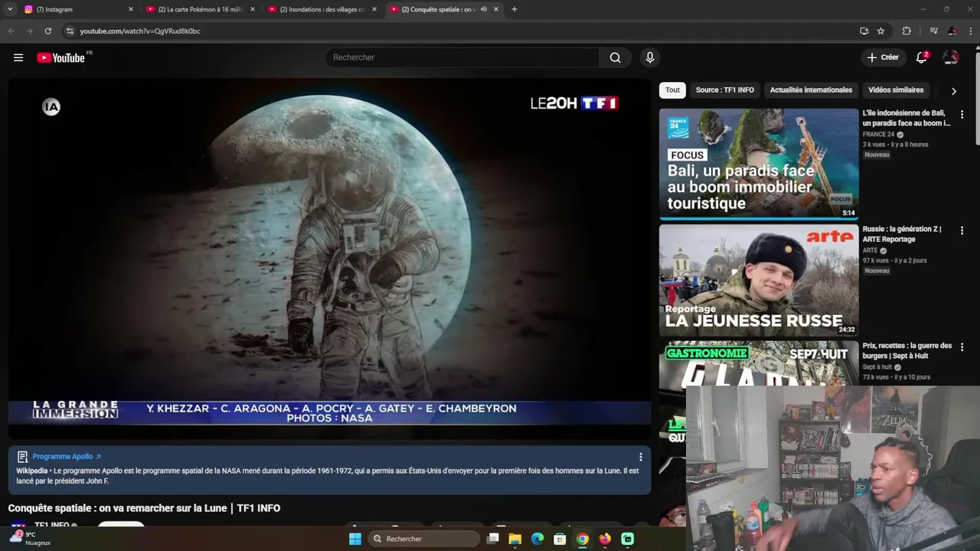Visit the FRANCE 24 channel name

tap(878, 135)
